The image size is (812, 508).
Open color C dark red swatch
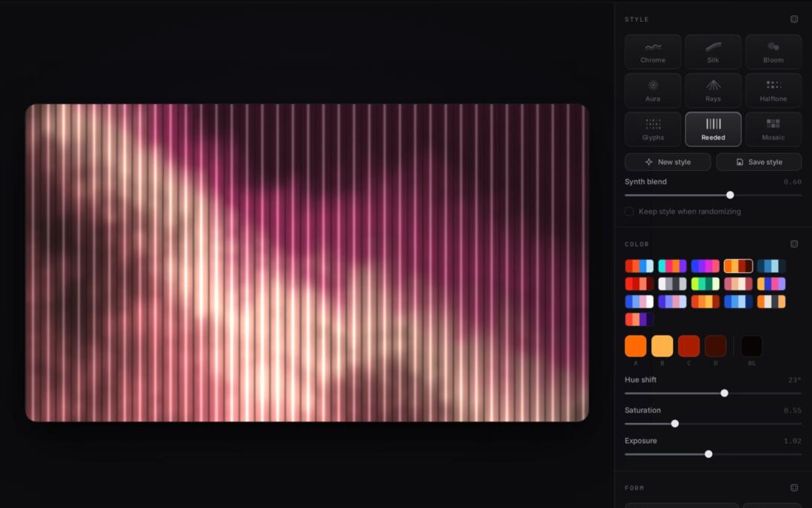[689, 345]
